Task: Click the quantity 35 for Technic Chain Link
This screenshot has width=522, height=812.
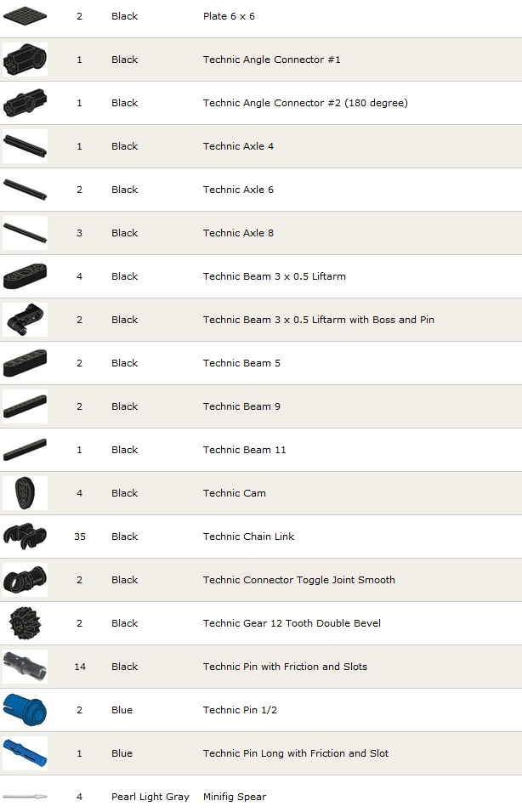Action: [80, 537]
